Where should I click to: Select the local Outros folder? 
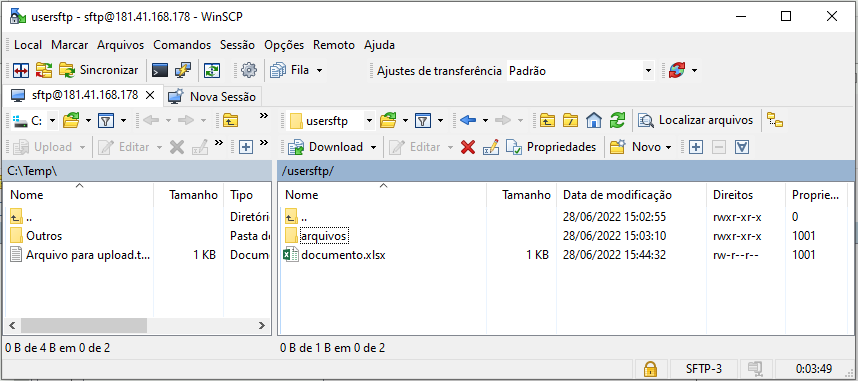(x=37, y=236)
